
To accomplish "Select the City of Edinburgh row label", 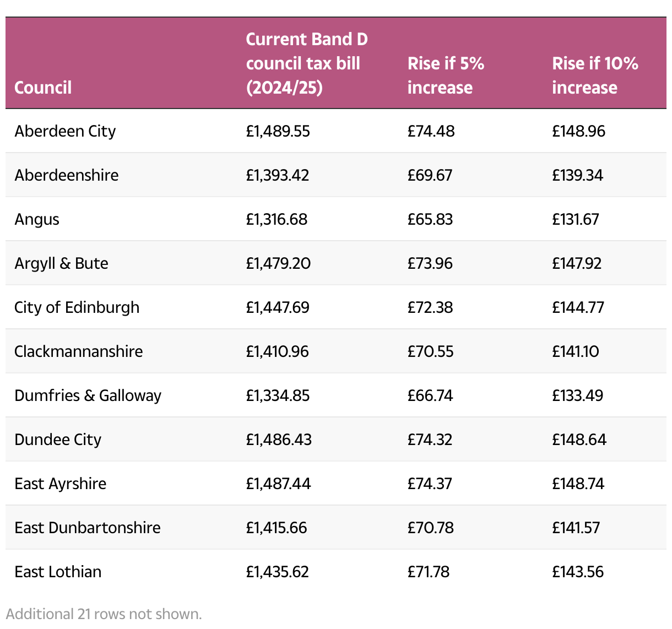I will 77,307.
